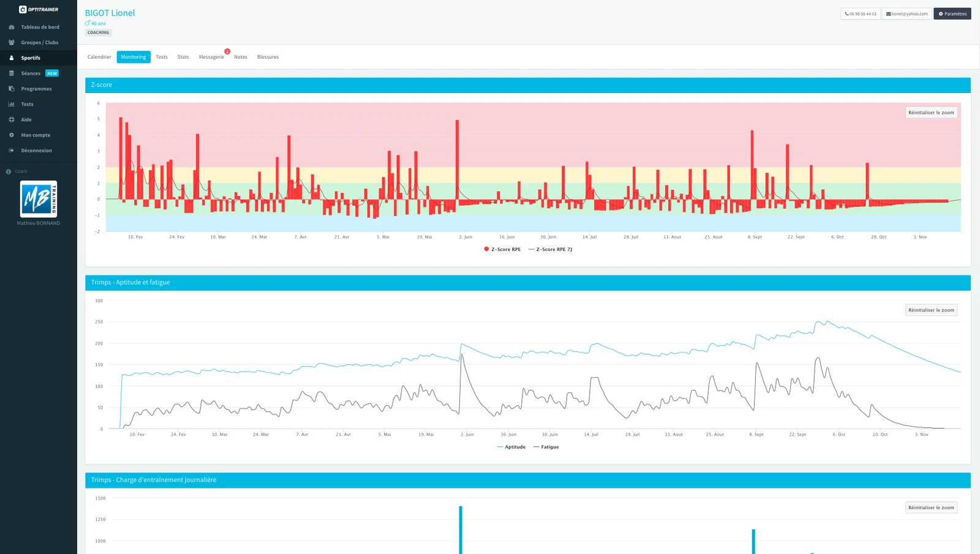
Task: Click the Coach info icon
Action: tap(9, 171)
